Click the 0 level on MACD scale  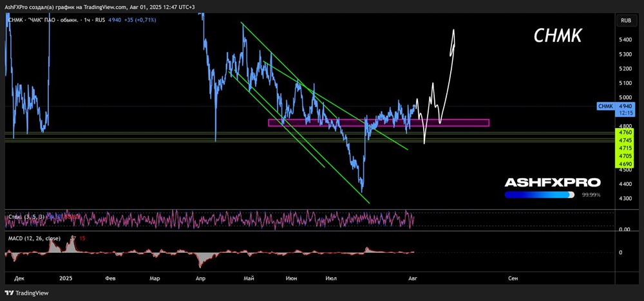(620, 252)
